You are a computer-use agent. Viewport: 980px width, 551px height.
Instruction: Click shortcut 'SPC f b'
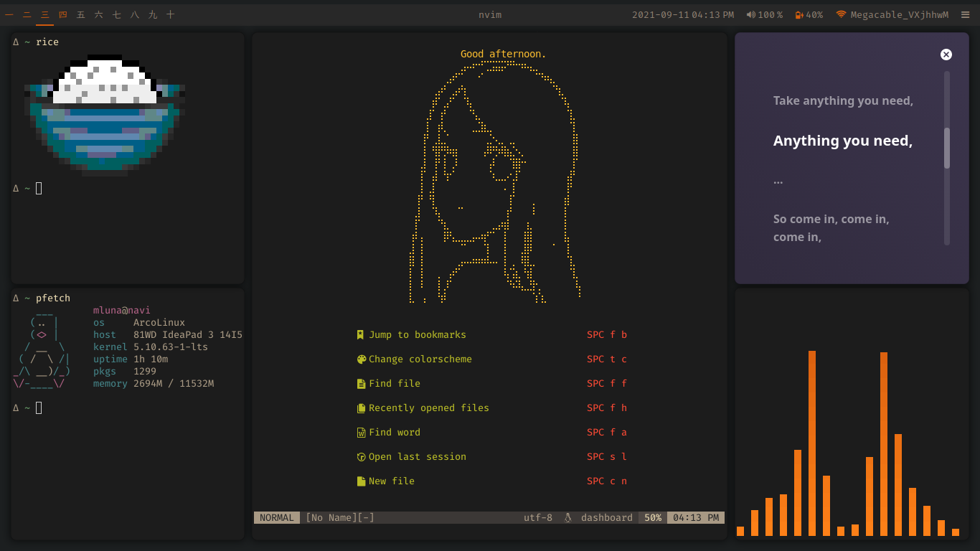click(x=607, y=335)
